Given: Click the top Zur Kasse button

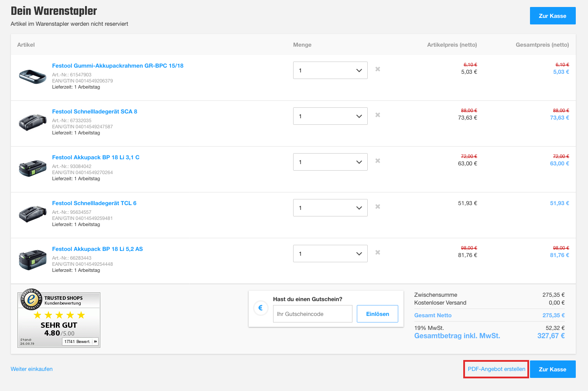Looking at the screenshot, I should point(553,16).
